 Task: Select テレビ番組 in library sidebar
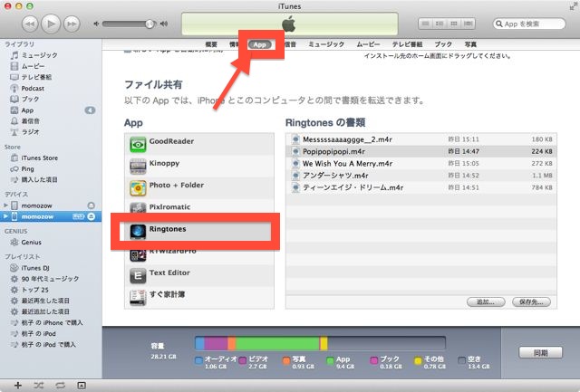pos(51,77)
